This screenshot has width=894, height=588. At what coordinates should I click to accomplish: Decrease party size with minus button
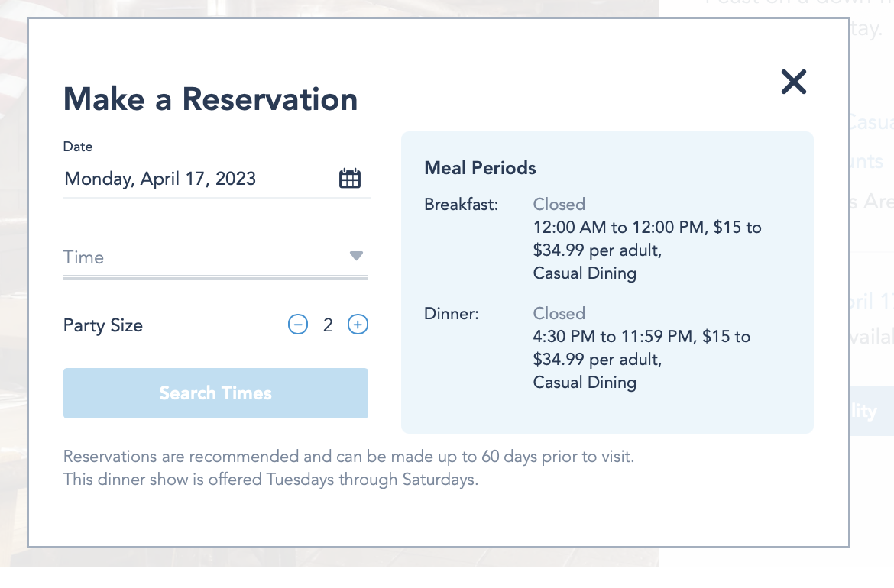[297, 325]
